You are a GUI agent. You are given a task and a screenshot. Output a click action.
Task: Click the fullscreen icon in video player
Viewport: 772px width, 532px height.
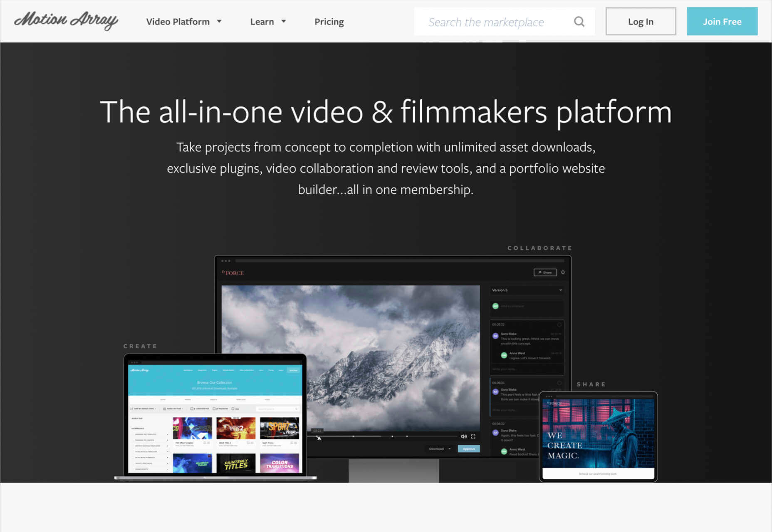[x=473, y=436]
